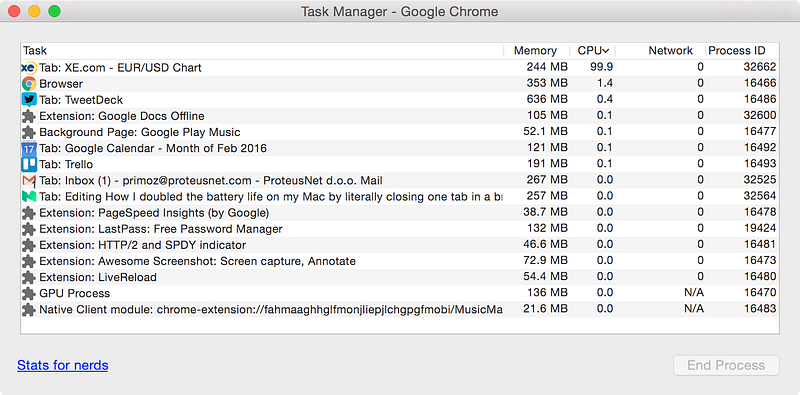Click the LastPass extension puzzle icon
The width and height of the screenshot is (800, 395).
coord(29,229)
